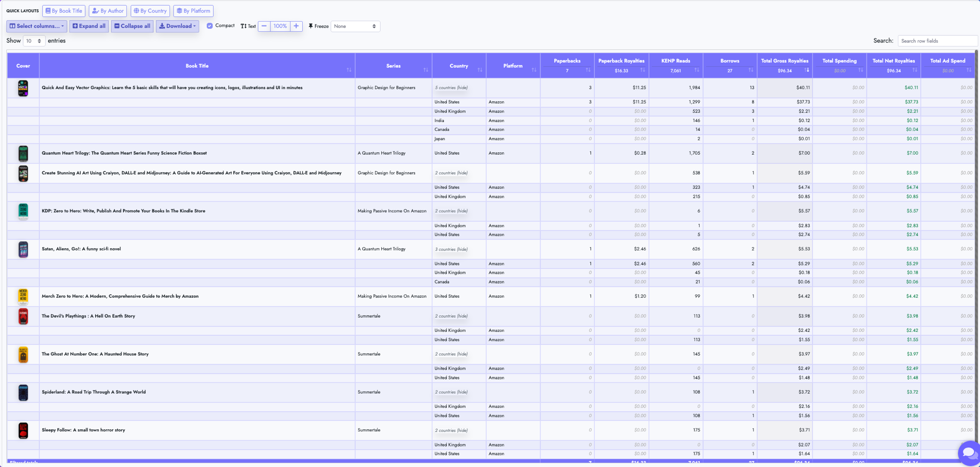Image resolution: width=980 pixels, height=467 pixels.
Task: Open the Freeze columns dropdown
Action: [355, 26]
